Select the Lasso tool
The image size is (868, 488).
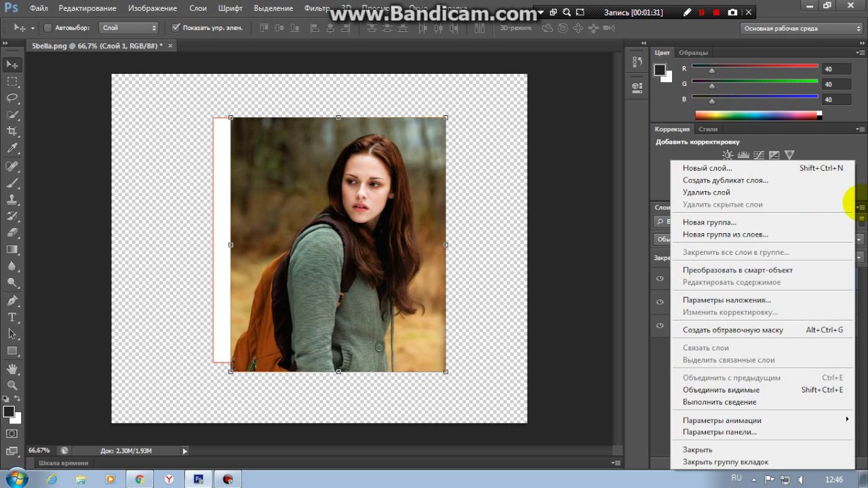click(12, 98)
